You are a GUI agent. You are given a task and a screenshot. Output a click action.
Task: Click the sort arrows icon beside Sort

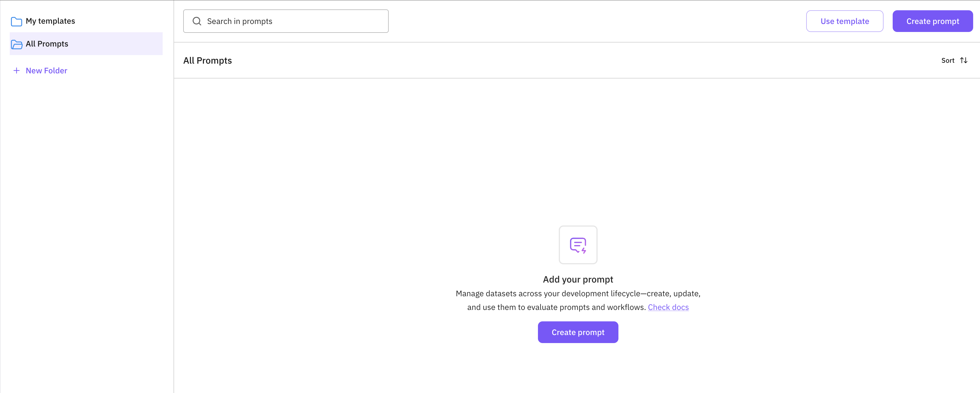coord(964,60)
